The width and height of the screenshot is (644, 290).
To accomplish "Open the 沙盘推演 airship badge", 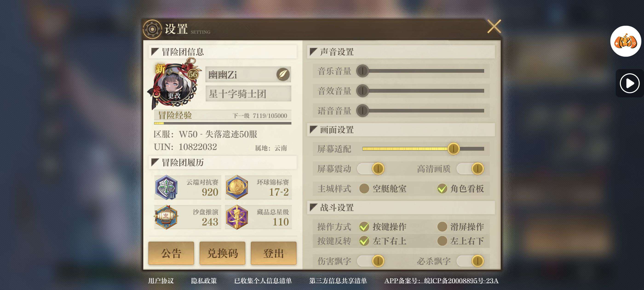I will [x=166, y=217].
